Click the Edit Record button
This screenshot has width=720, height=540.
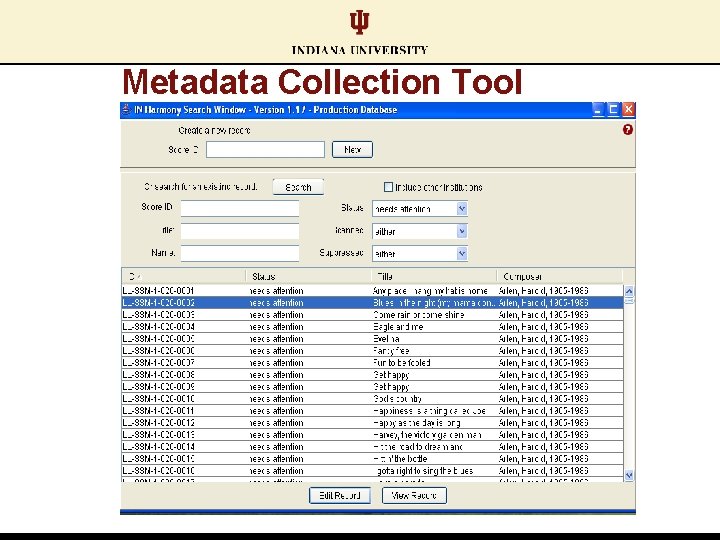pos(340,495)
